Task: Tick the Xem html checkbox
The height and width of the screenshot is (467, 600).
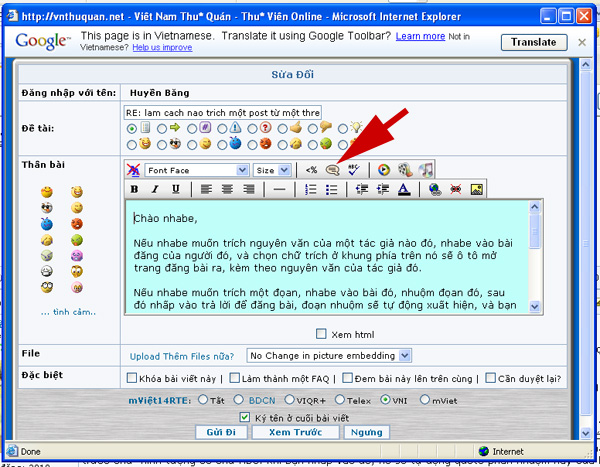Action: pos(321,334)
